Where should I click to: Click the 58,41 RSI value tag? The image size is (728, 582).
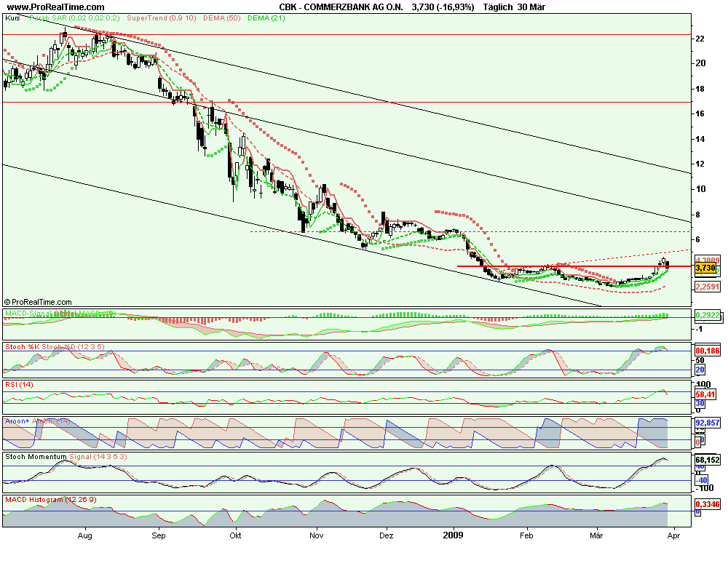[705, 394]
